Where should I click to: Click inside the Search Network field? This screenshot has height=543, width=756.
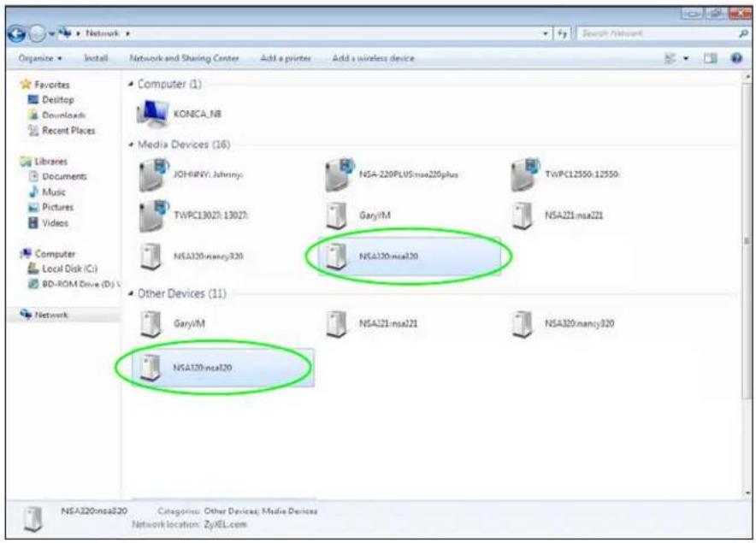[659, 33]
